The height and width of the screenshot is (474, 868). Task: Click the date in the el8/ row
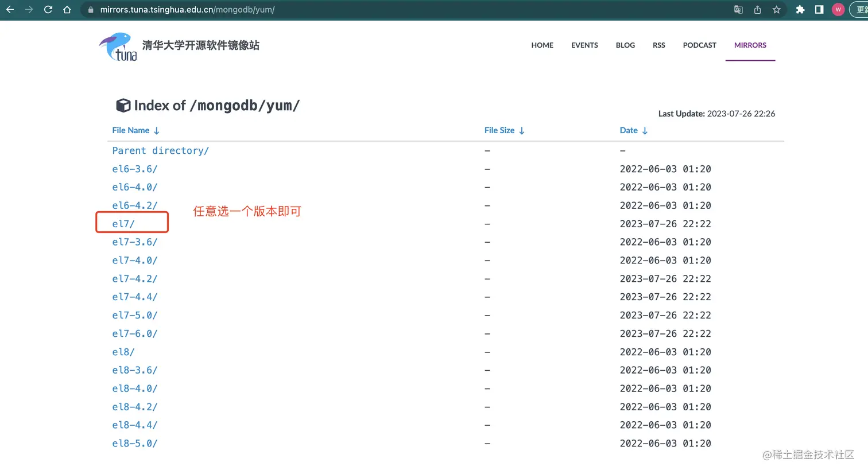coord(665,352)
